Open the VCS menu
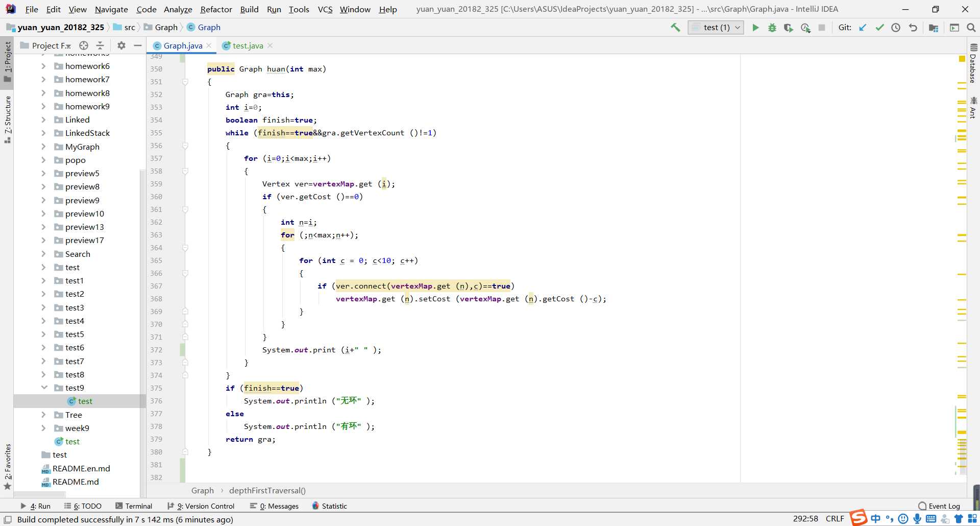 (325, 9)
